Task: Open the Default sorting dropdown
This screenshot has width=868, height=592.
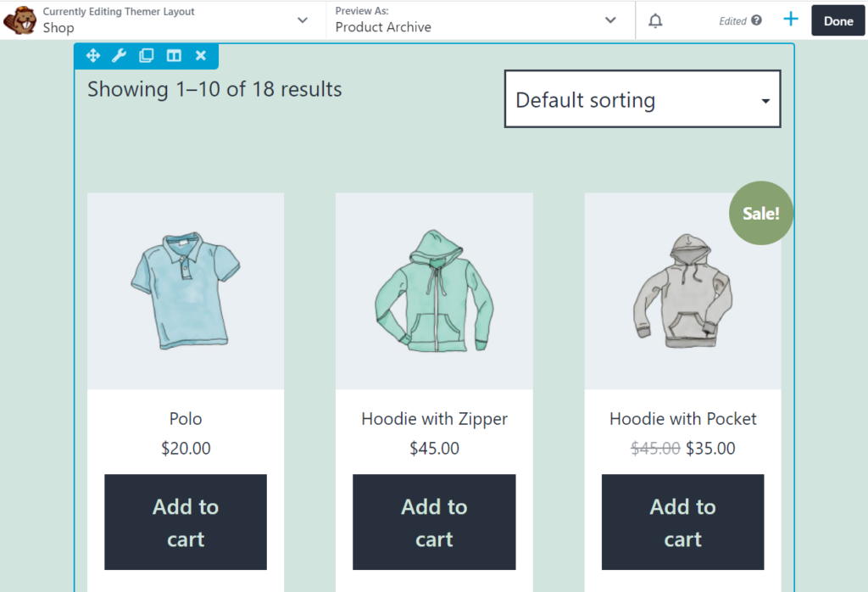Action: [x=643, y=99]
